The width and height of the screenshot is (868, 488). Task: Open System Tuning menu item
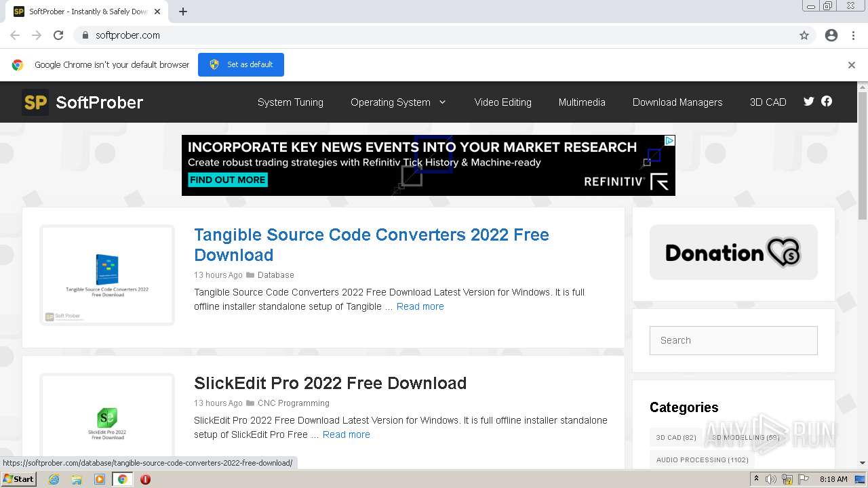290,102
